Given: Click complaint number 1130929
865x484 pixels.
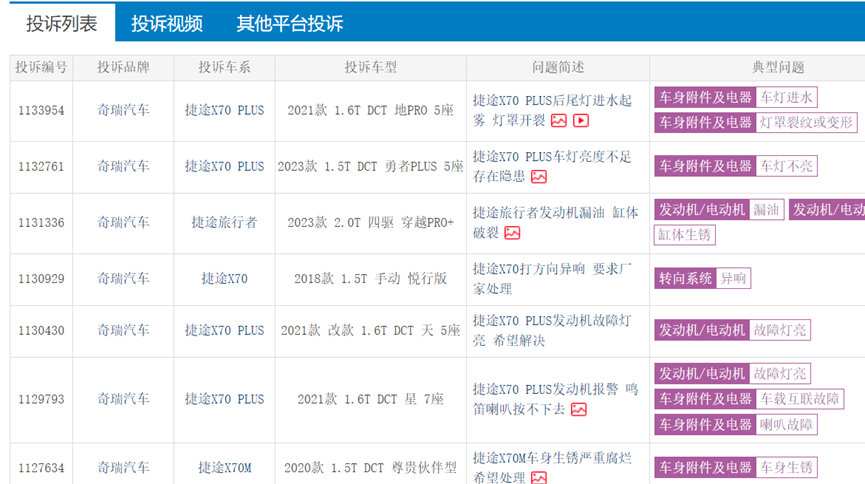Looking at the screenshot, I should pyautogui.click(x=41, y=279).
